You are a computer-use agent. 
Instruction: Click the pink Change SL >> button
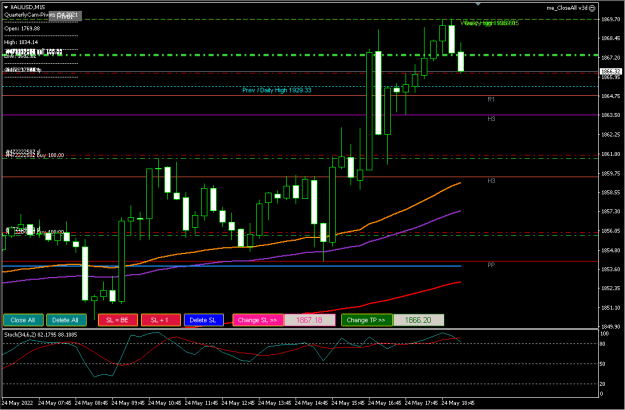click(258, 320)
